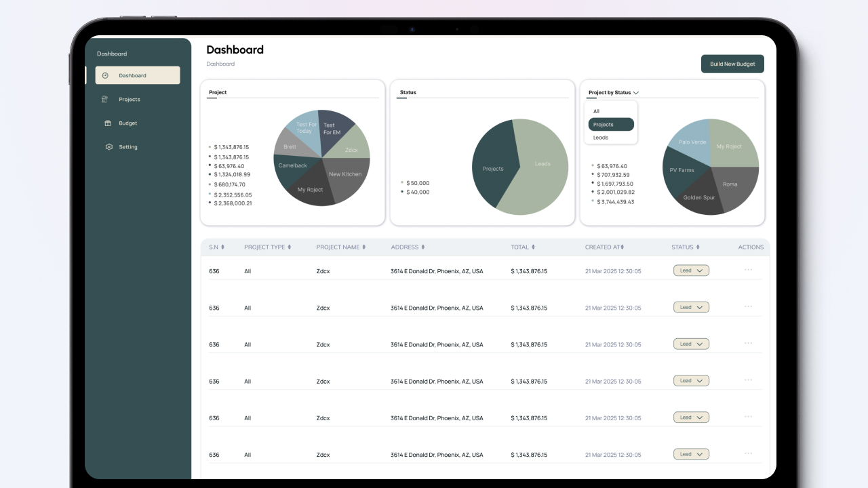Expand the Project by Status dropdown chevron
This screenshot has width=868, height=488.
pos(636,93)
